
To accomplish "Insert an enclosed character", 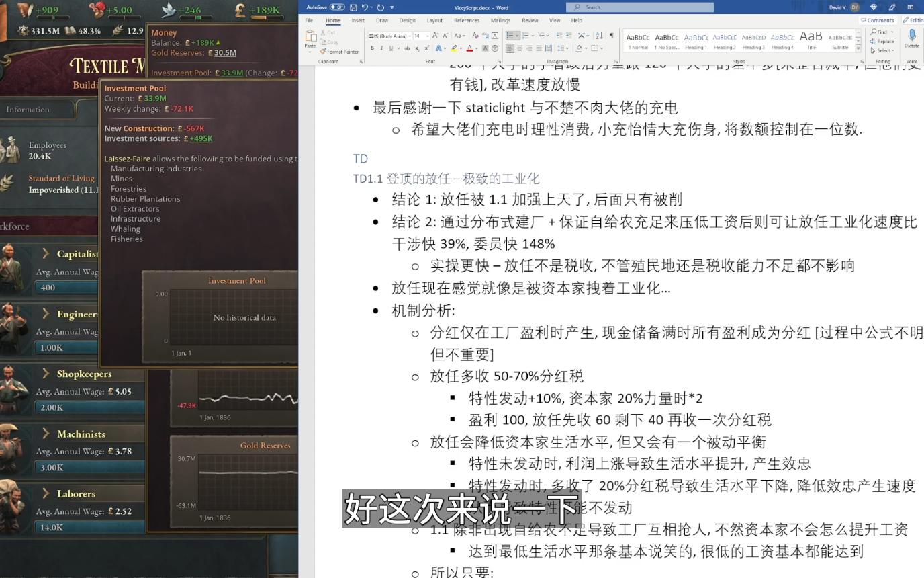I will coord(495,48).
